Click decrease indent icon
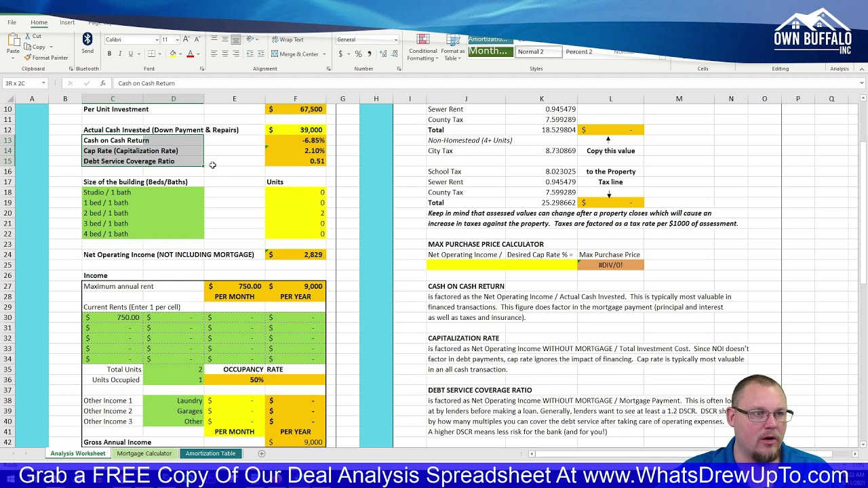The height and width of the screenshot is (488, 868). point(250,54)
